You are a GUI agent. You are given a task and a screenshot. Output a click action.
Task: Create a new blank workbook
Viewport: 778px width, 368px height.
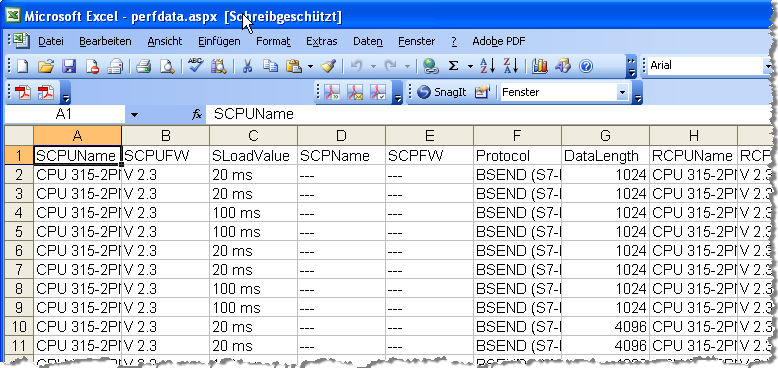(23, 66)
